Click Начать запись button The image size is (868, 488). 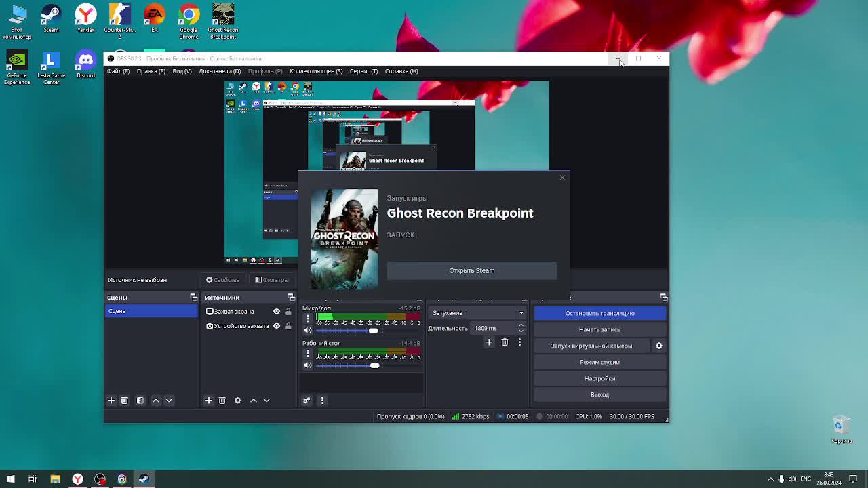[600, 329]
